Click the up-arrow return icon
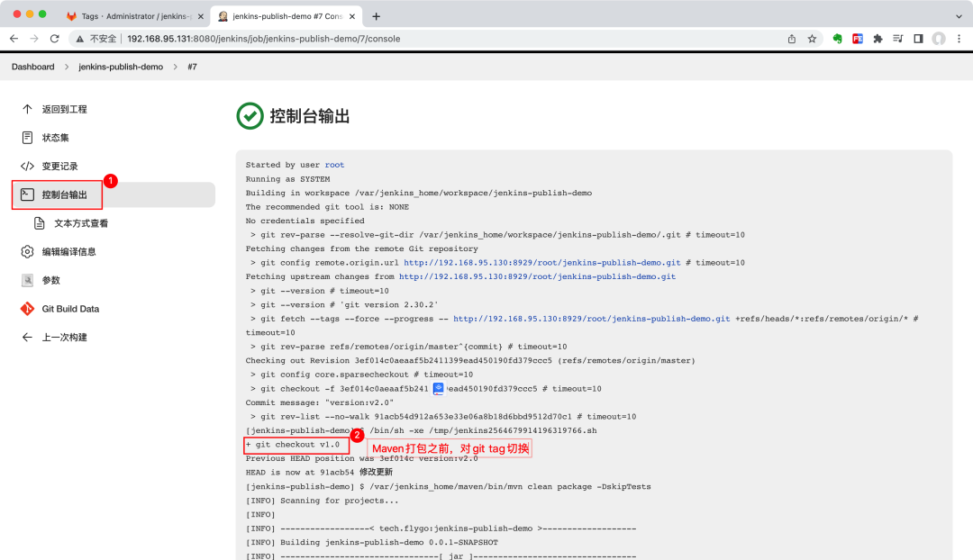Viewport: 973px width, 560px height. 27,109
